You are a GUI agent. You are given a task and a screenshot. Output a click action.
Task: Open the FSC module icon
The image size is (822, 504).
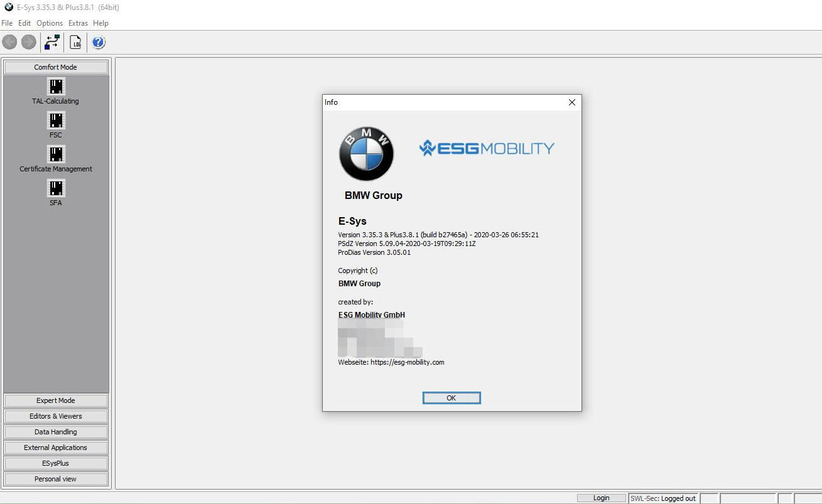pyautogui.click(x=56, y=120)
